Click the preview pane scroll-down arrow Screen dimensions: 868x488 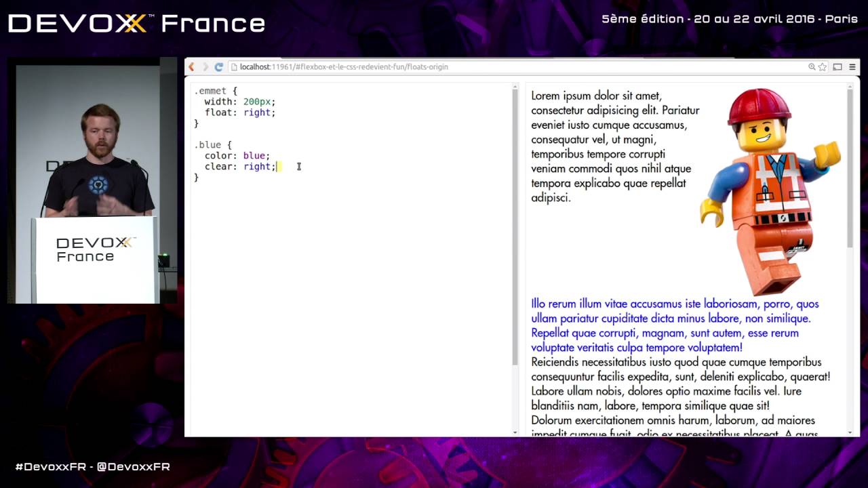[850, 432]
